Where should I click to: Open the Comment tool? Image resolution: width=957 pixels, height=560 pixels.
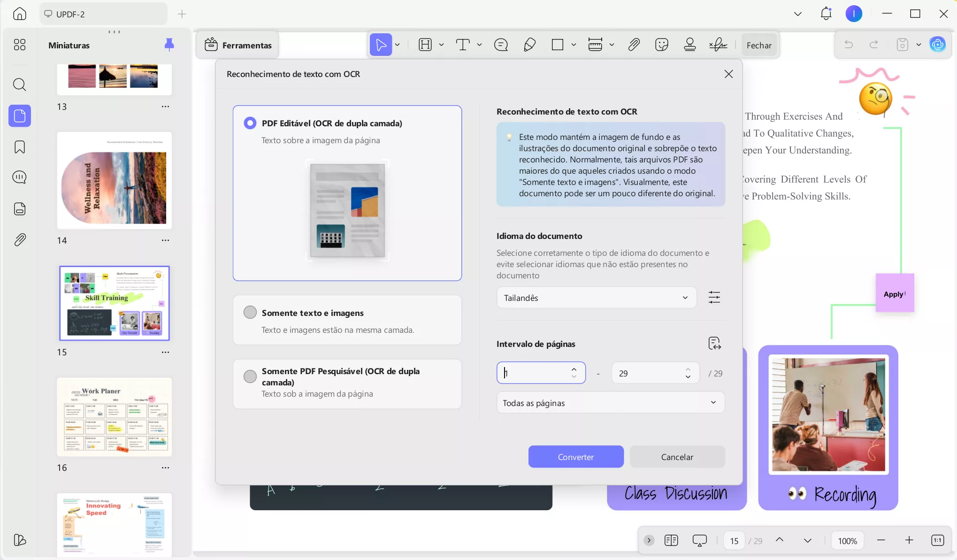click(x=500, y=45)
